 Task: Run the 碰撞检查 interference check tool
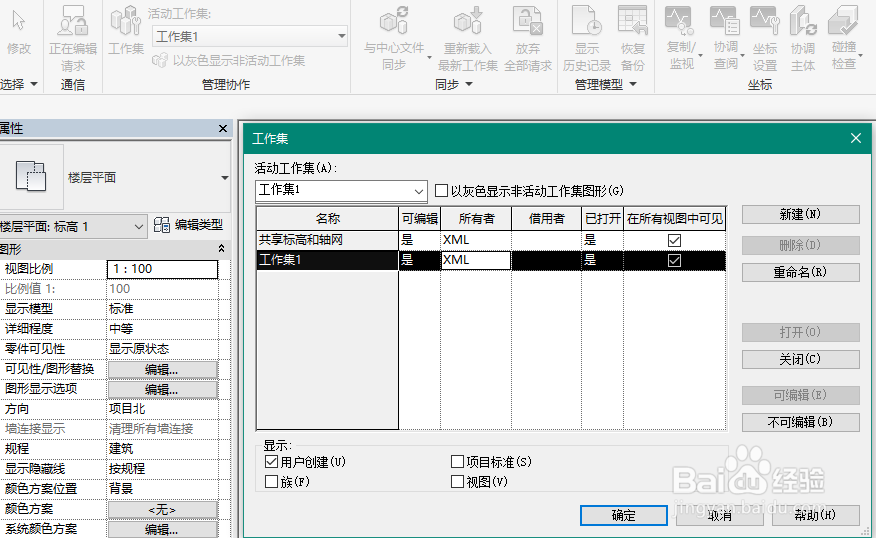tap(844, 38)
